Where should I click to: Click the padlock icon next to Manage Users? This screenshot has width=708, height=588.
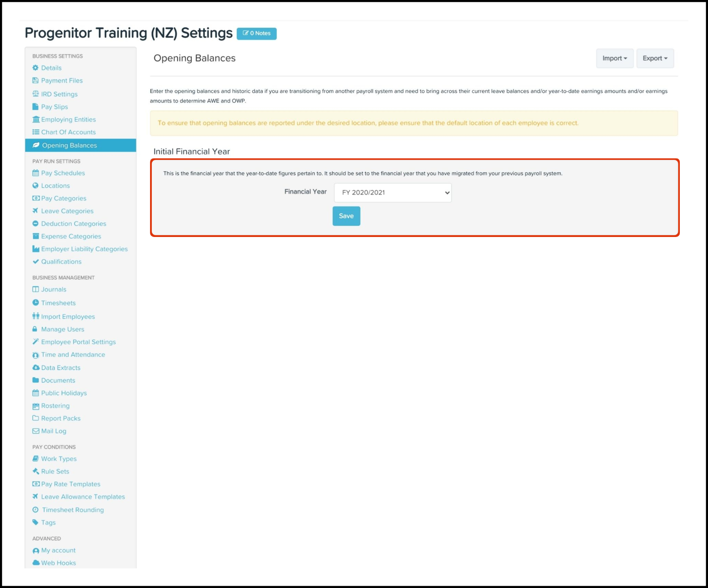35,329
